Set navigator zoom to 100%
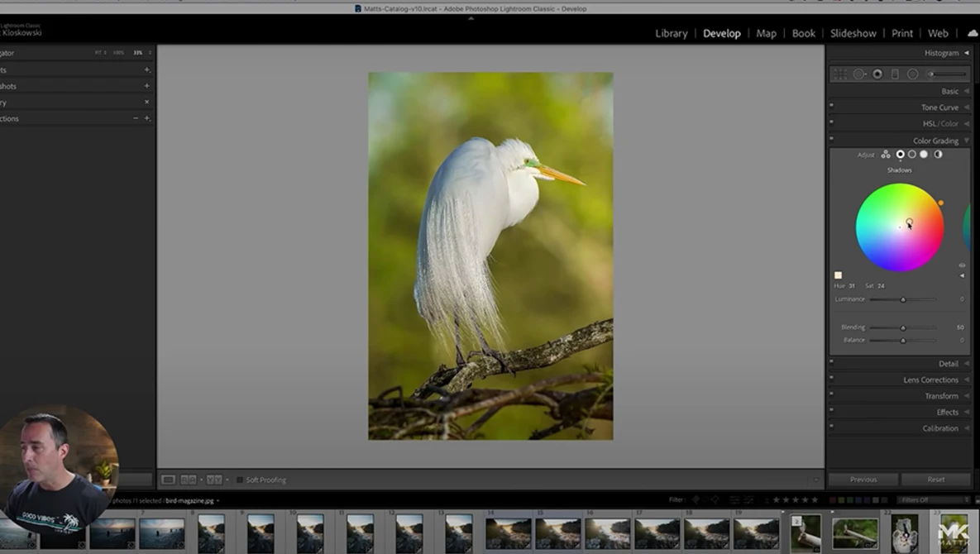 tap(118, 53)
